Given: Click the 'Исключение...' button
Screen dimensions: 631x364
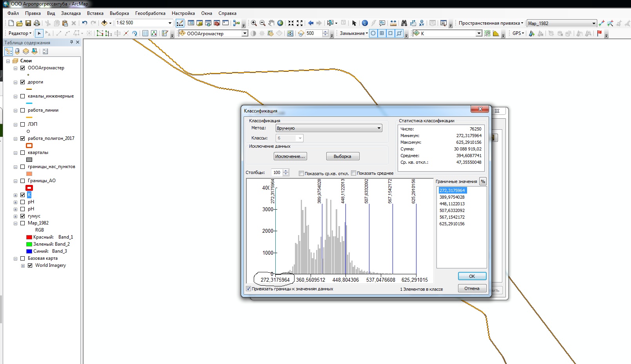Looking at the screenshot, I should pyautogui.click(x=290, y=156).
